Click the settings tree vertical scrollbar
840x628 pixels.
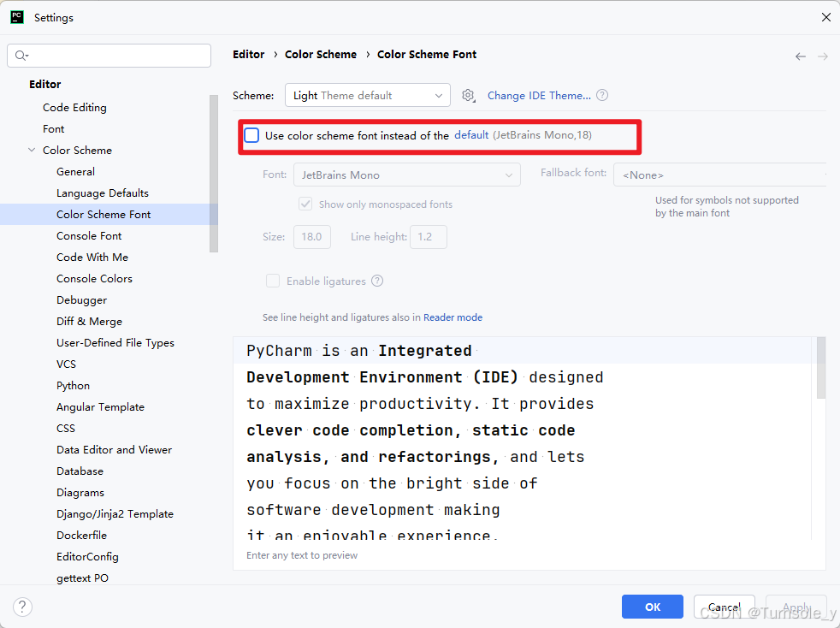[214, 173]
